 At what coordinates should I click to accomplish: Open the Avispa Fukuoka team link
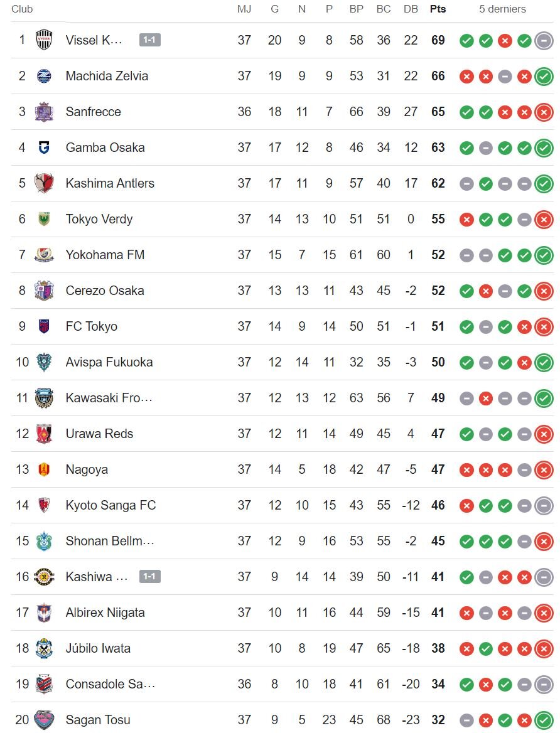click(109, 362)
